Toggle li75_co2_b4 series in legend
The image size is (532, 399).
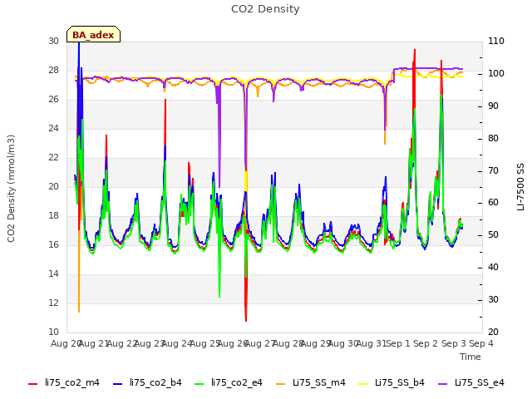tap(148, 383)
